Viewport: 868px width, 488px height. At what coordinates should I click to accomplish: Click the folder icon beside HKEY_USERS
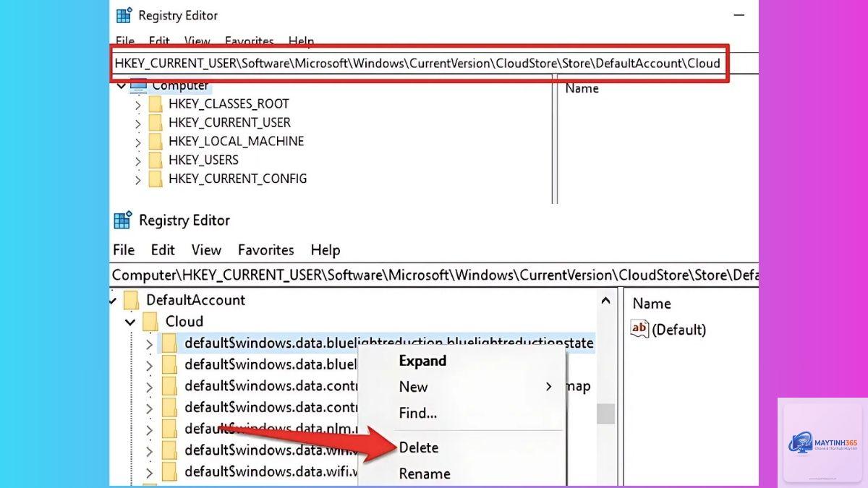click(156, 160)
